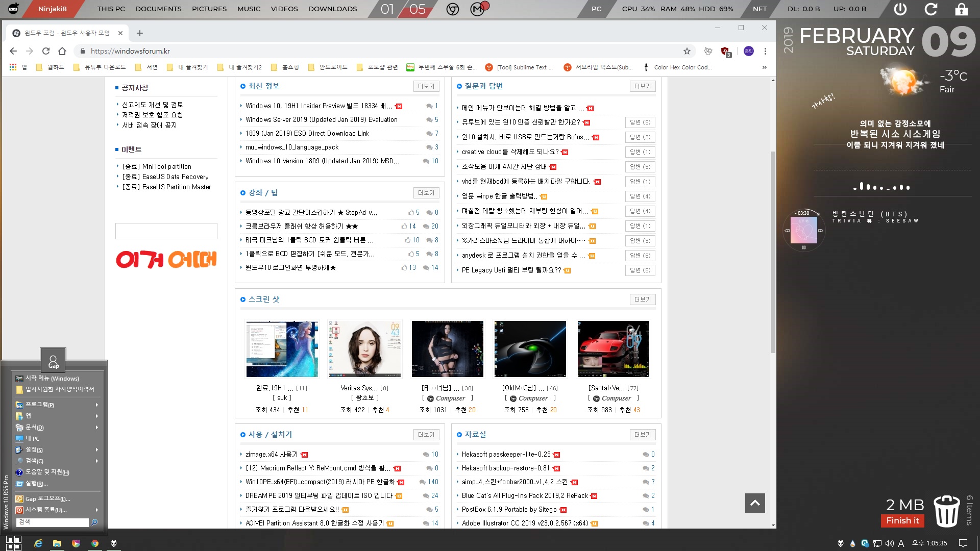Image resolution: width=980 pixels, height=551 pixels.
Task: Open the red sports car screenshot thumbnail
Action: tap(613, 349)
